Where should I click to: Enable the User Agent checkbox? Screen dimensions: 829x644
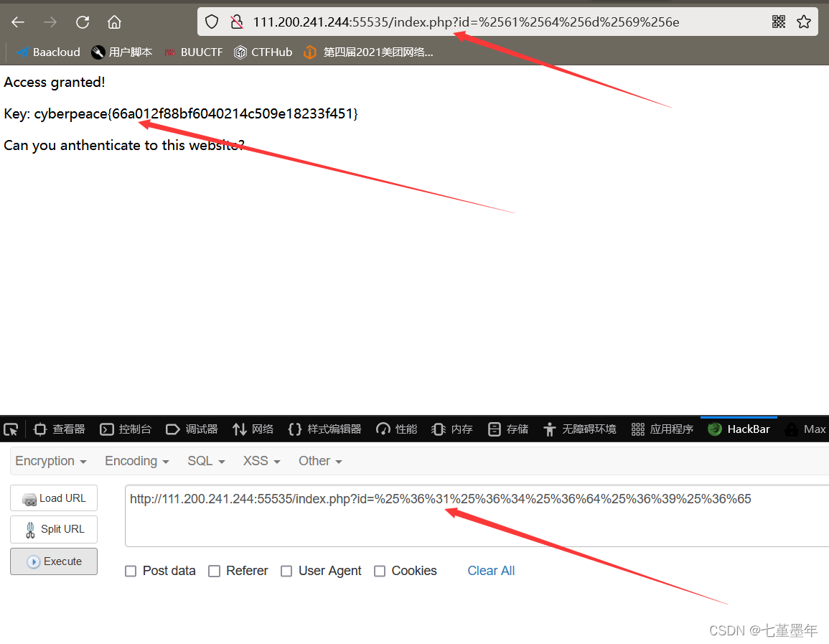tap(286, 571)
